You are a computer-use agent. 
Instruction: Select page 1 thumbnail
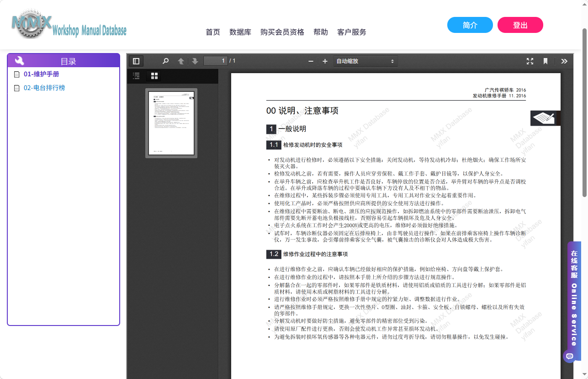(171, 123)
